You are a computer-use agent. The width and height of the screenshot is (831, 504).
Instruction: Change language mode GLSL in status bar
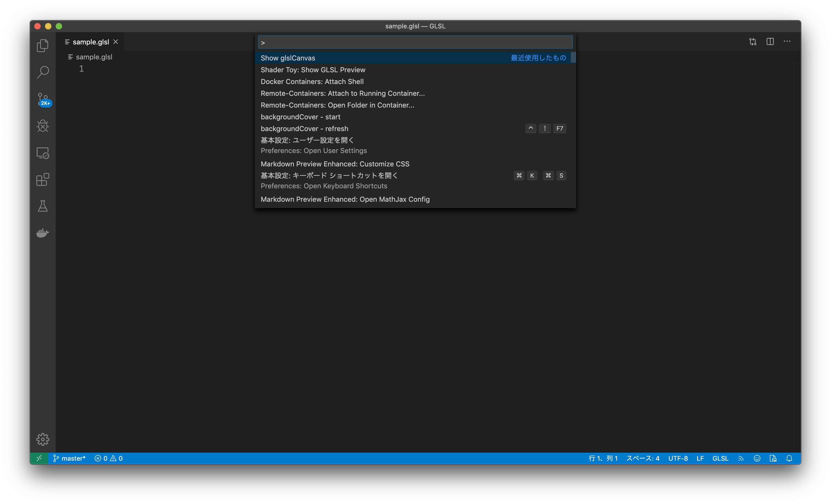(x=720, y=459)
